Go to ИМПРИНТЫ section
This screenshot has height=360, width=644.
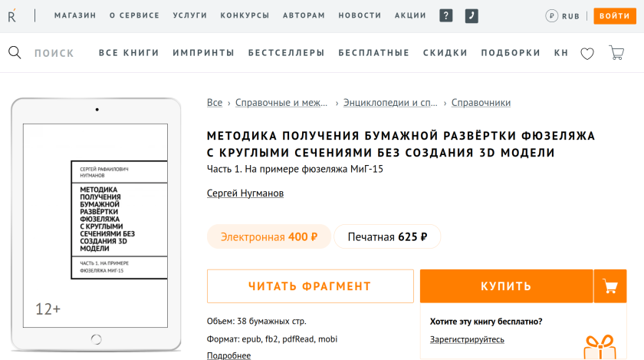point(203,53)
